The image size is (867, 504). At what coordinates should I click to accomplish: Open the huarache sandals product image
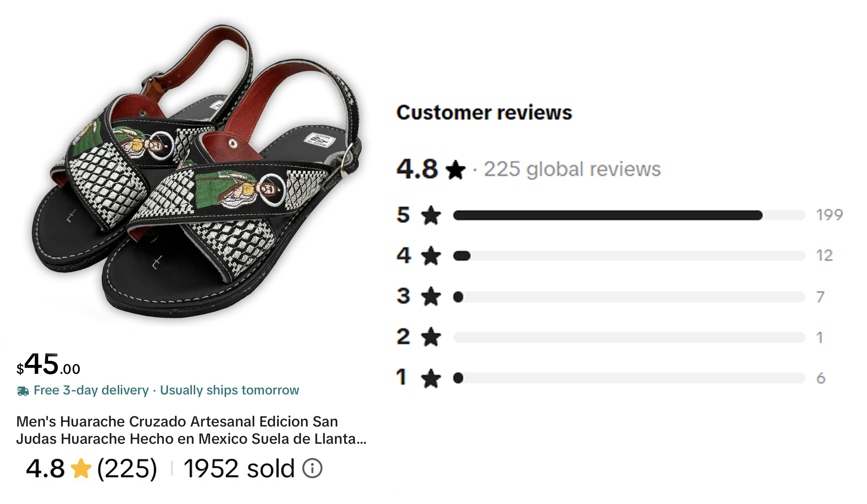pos(196,171)
